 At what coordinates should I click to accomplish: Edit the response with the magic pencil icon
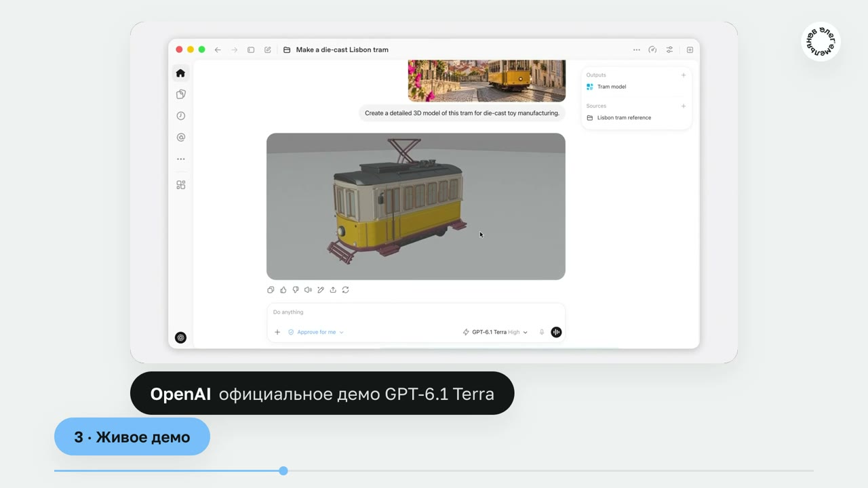321,289
